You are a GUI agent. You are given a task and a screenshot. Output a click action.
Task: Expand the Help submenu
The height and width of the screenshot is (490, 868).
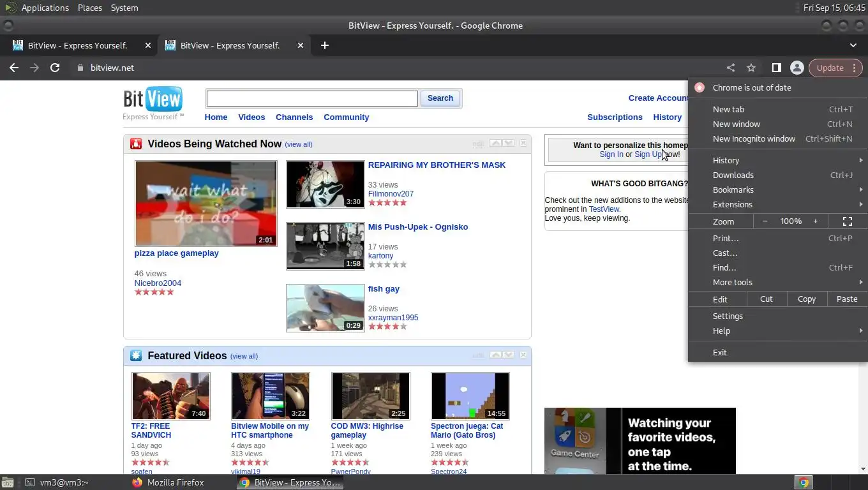(778, 330)
